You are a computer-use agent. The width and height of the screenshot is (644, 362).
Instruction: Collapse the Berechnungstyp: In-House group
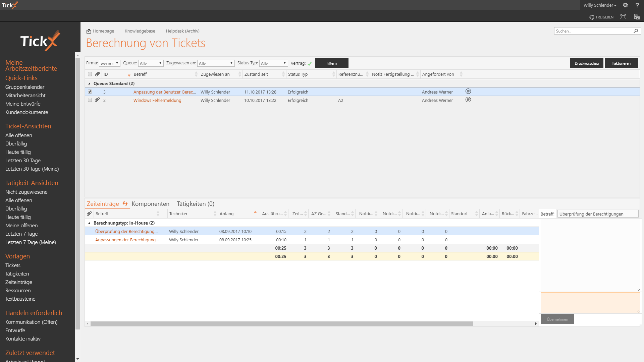pos(89,223)
